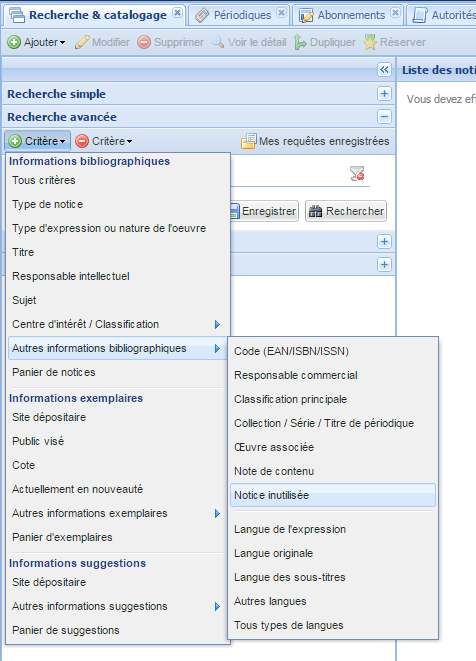
Task: Collapse the search panel with double-chevron icon
Action: point(384,70)
